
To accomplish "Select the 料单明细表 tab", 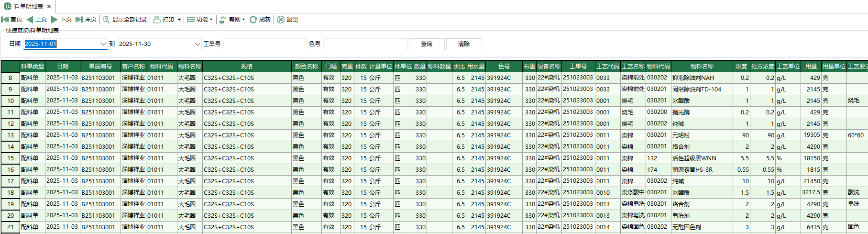I will point(28,7).
